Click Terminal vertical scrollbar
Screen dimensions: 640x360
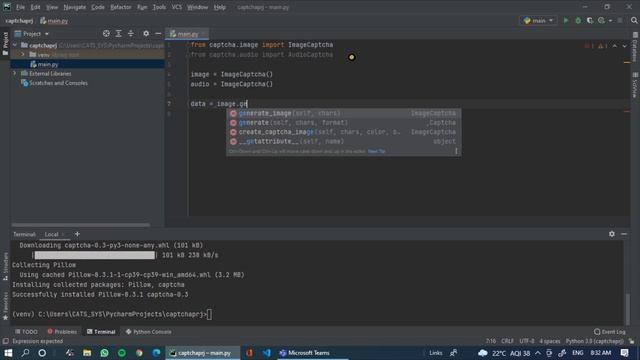click(x=627, y=309)
